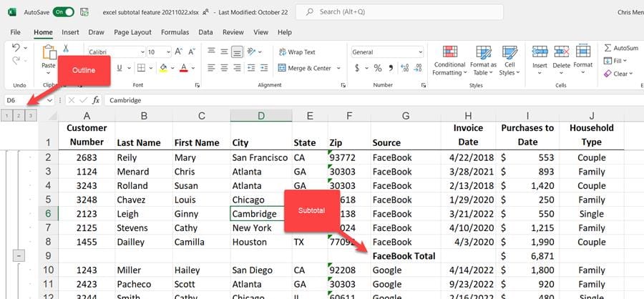Screen dimensions: 644x299
Task: Switch to the Draw tab
Action: pos(97,32)
